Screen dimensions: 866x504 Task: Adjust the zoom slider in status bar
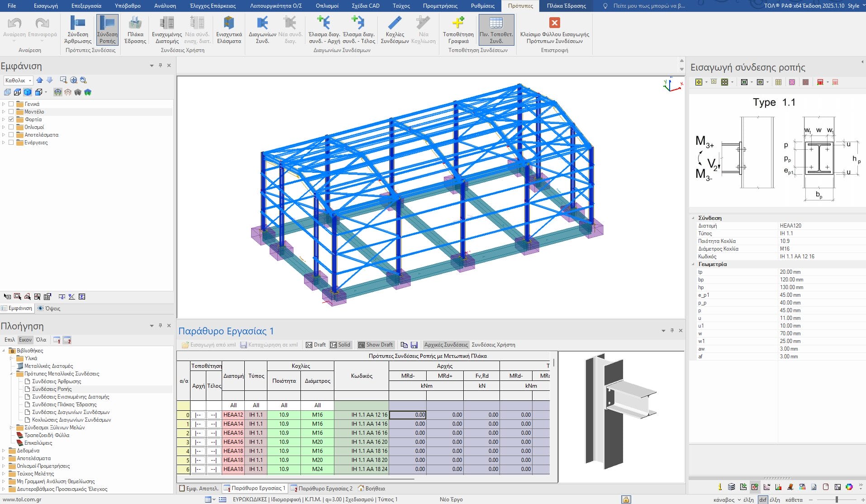tap(837, 499)
